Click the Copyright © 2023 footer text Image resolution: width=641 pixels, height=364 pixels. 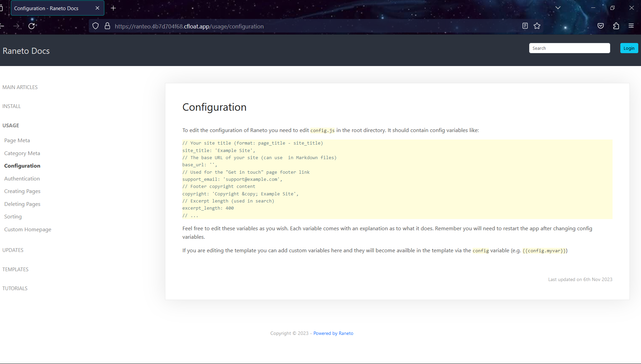pos(289,334)
